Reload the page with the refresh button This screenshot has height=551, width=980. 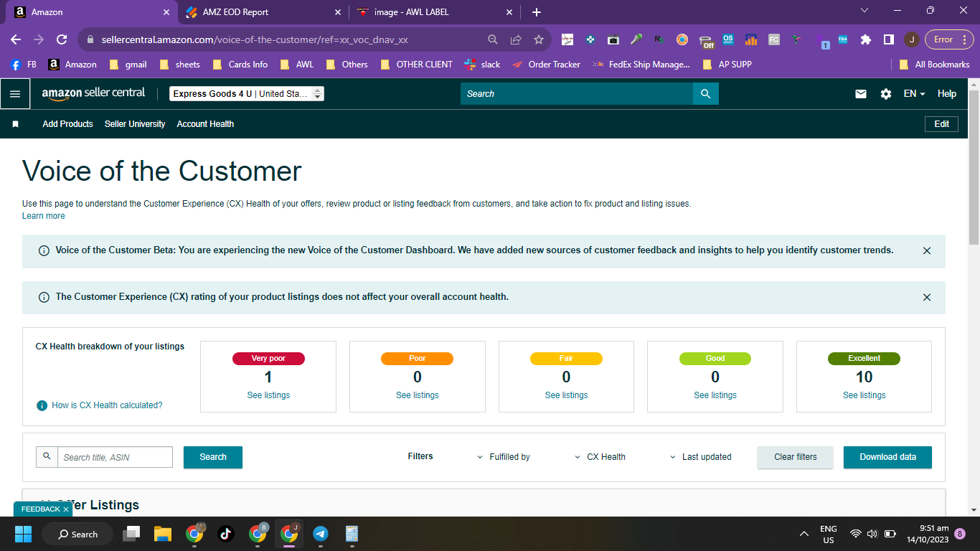(x=62, y=39)
